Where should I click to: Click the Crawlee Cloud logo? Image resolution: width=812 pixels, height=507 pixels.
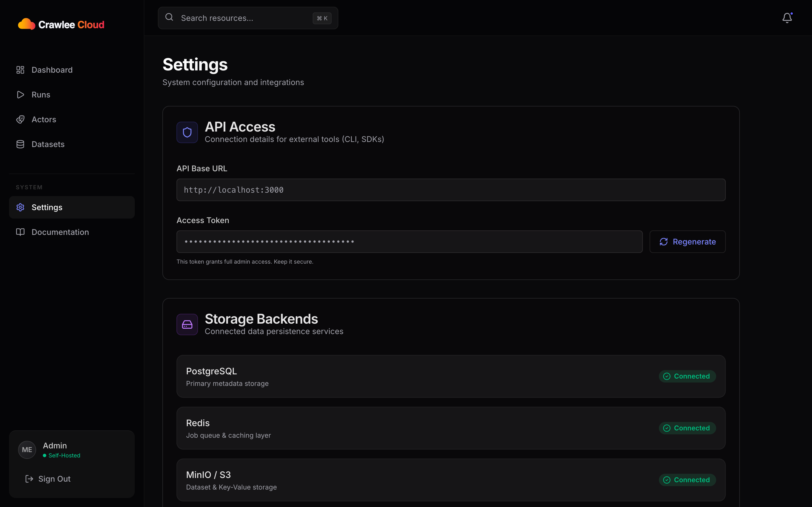click(x=61, y=24)
